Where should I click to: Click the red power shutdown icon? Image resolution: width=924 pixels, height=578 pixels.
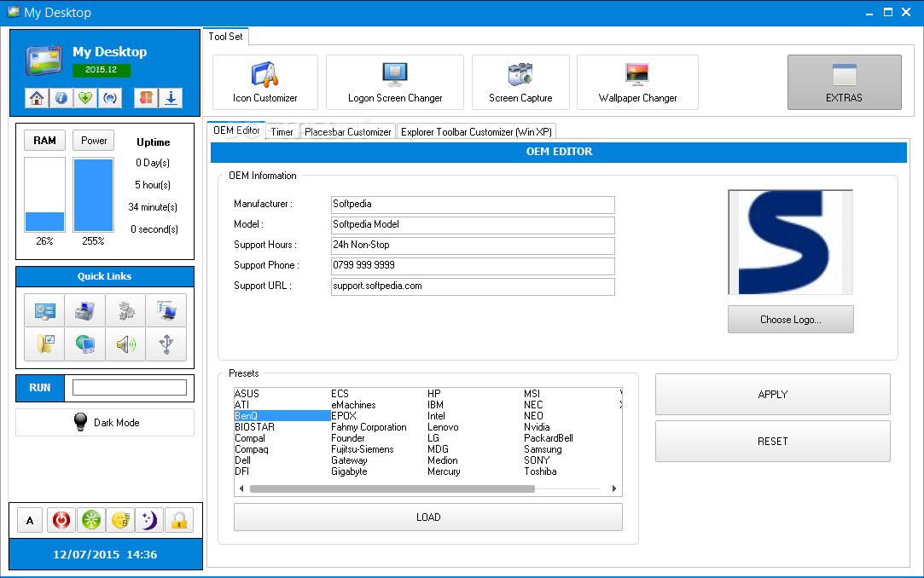pyautogui.click(x=61, y=520)
